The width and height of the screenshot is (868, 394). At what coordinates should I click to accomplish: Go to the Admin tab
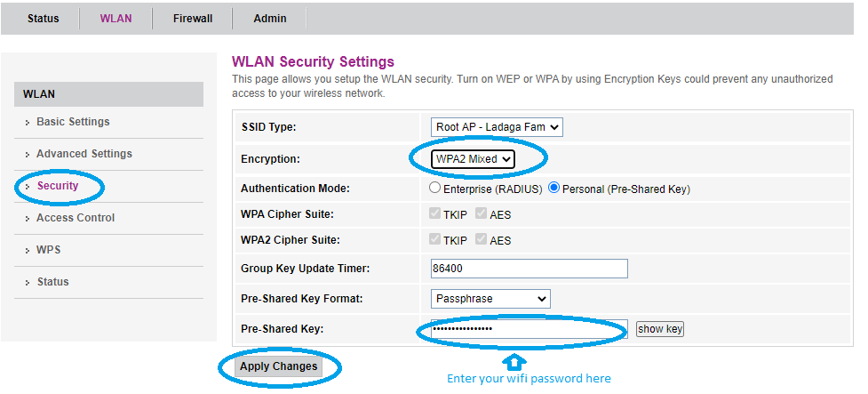tap(270, 19)
